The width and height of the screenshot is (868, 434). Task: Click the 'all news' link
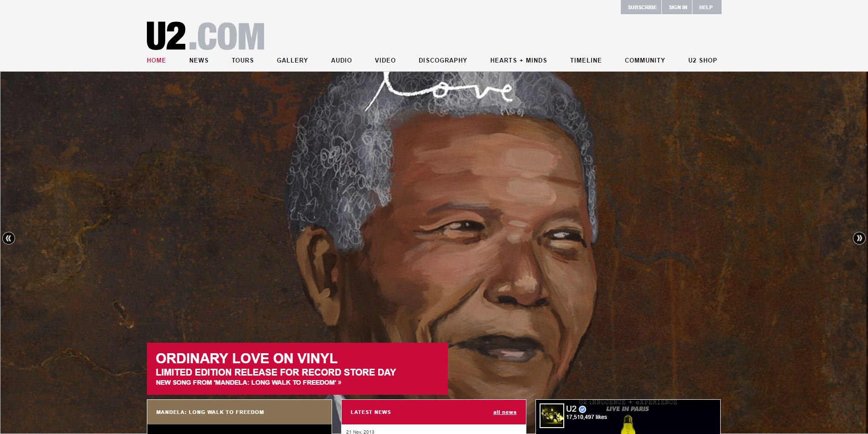click(x=505, y=412)
